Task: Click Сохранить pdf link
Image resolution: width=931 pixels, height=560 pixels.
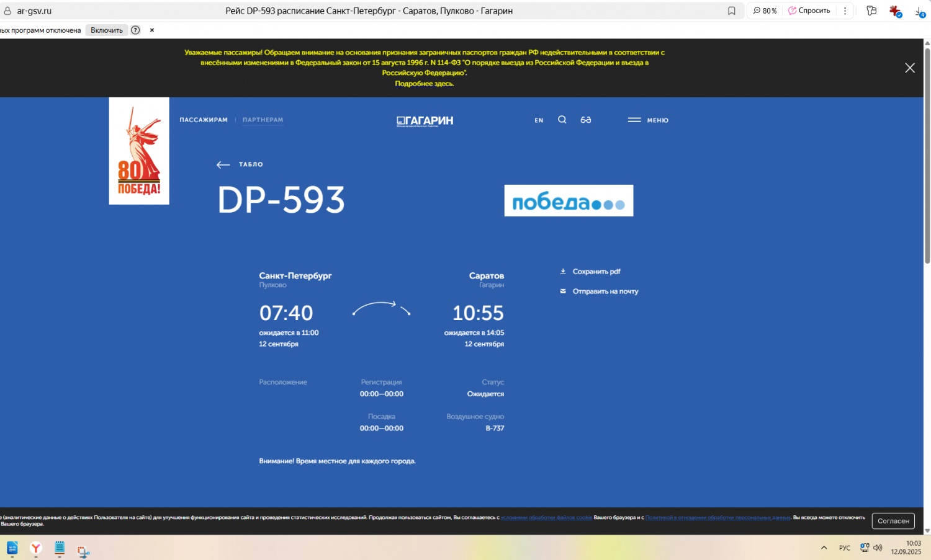Action: click(596, 272)
